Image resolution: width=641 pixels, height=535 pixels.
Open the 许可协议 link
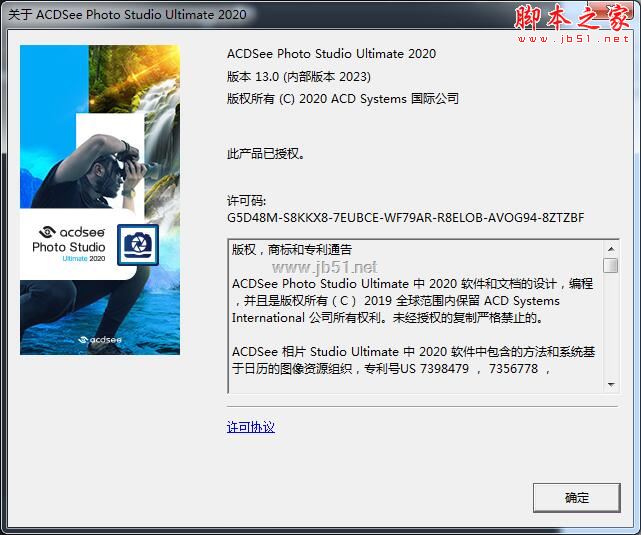251,427
